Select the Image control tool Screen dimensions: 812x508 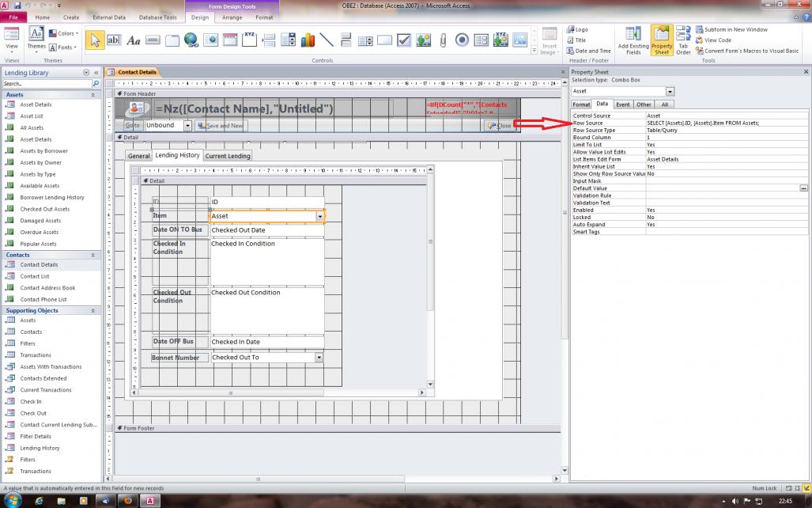coord(520,40)
